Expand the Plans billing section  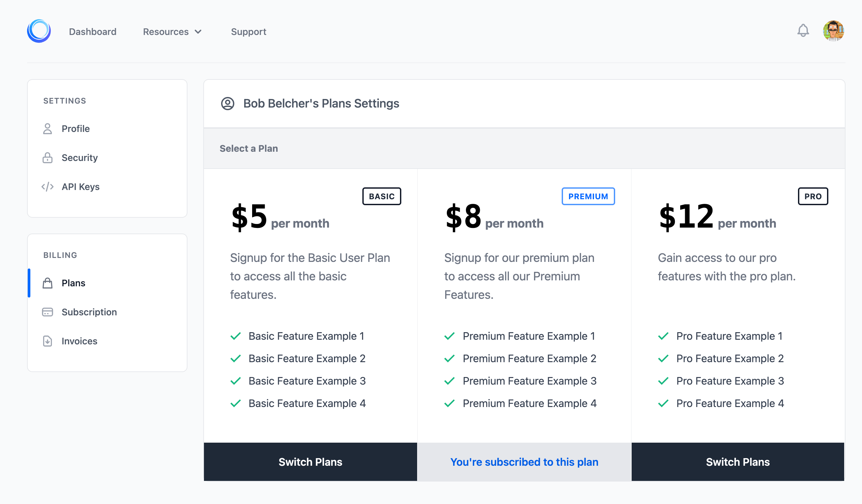(x=73, y=283)
